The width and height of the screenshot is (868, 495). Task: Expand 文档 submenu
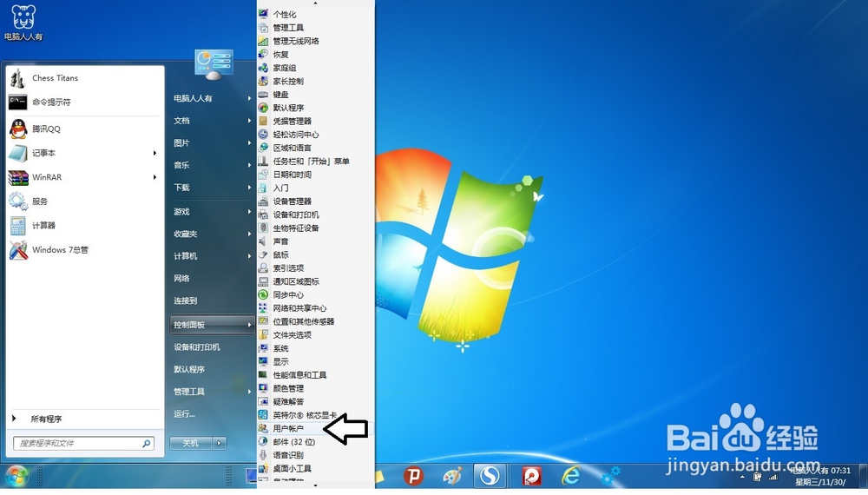coord(250,121)
